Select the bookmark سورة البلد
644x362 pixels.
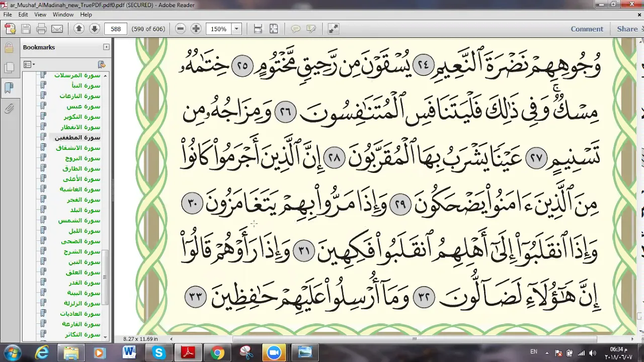coord(85,210)
